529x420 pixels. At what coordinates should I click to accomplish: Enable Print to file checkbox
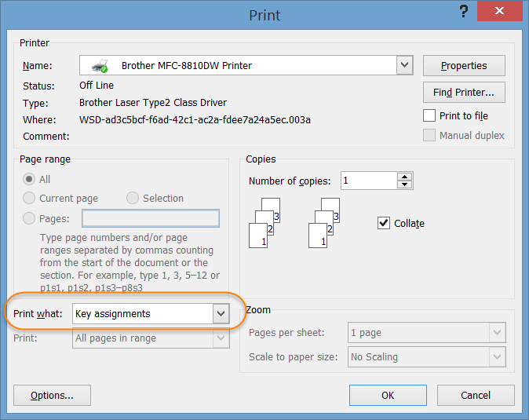coord(429,115)
